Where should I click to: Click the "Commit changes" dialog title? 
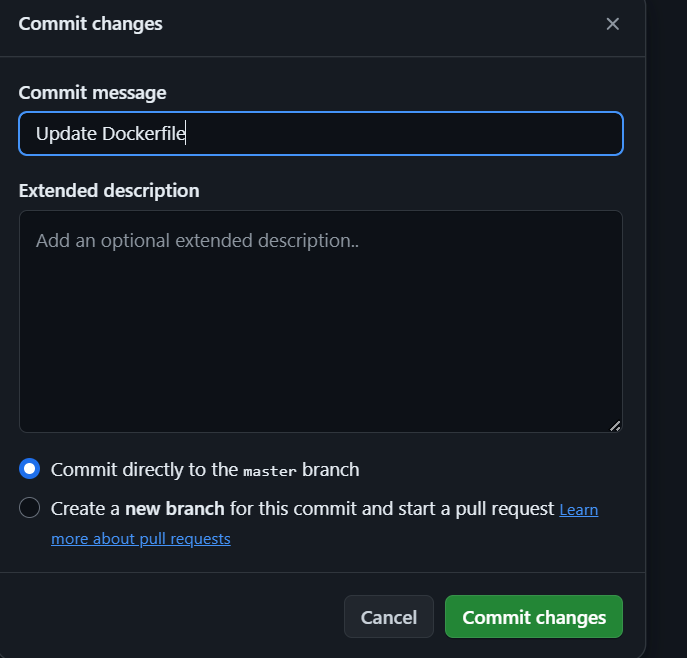(x=90, y=23)
